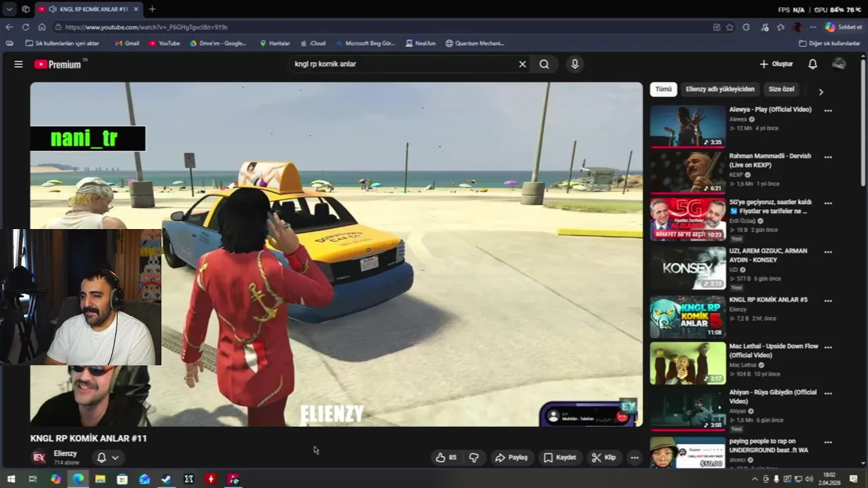The image size is (868, 488).
Task: Open File Explorer from the taskbar
Action: (100, 479)
